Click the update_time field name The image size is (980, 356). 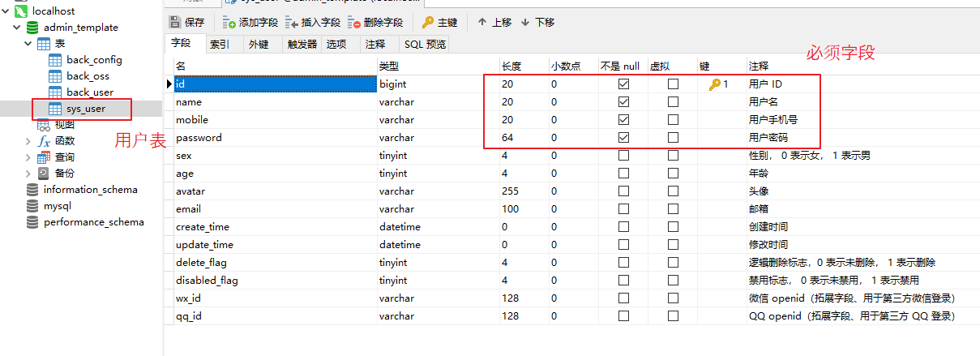[204, 245]
